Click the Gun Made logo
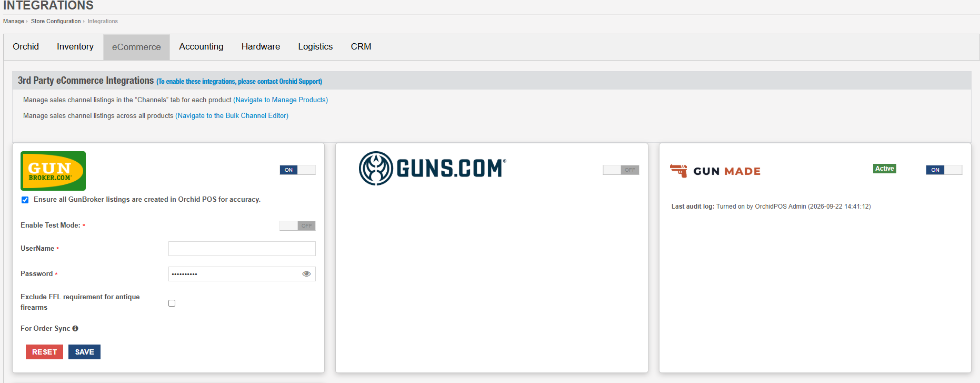The height and width of the screenshot is (383, 980). 715,171
